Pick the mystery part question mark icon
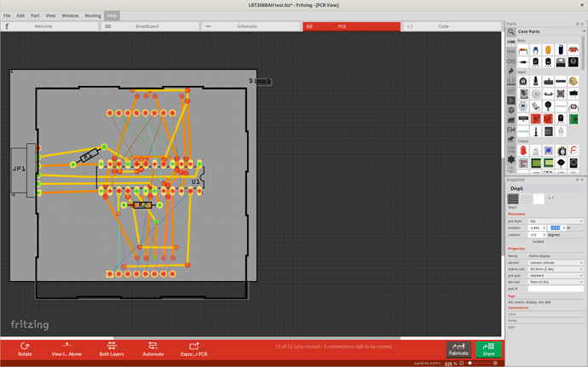Screen dimensions: 588x367 pos(573,62)
